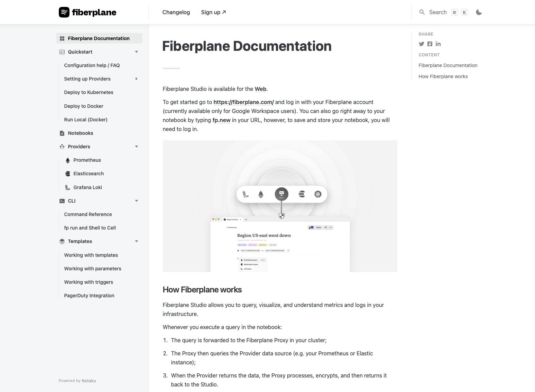Click the Web link in intro text
535x392 pixels.
tap(260, 89)
